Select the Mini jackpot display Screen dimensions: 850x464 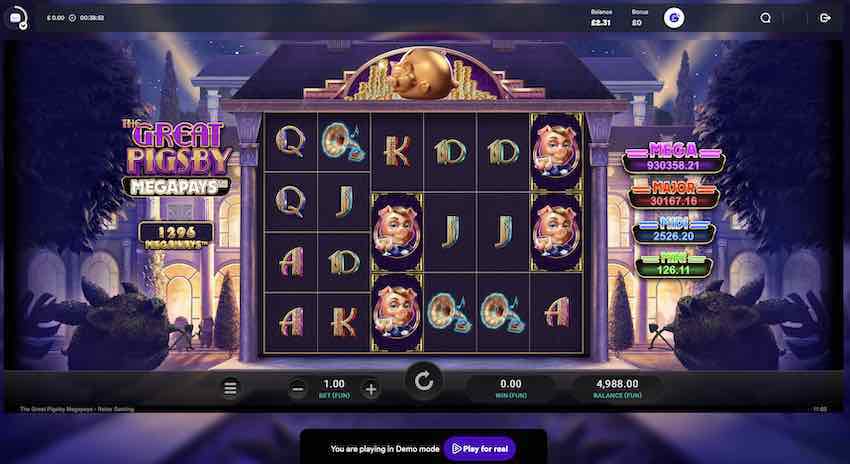(673, 265)
